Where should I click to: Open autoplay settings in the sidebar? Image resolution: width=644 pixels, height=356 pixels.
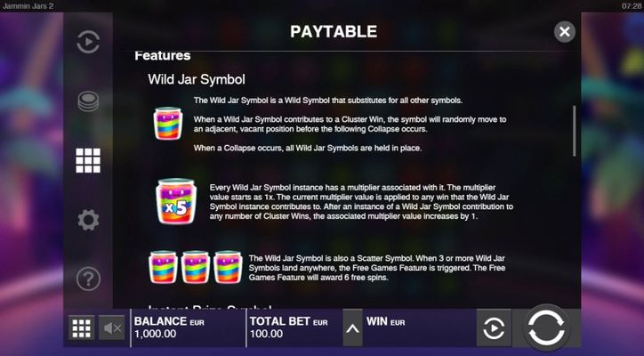(88, 42)
